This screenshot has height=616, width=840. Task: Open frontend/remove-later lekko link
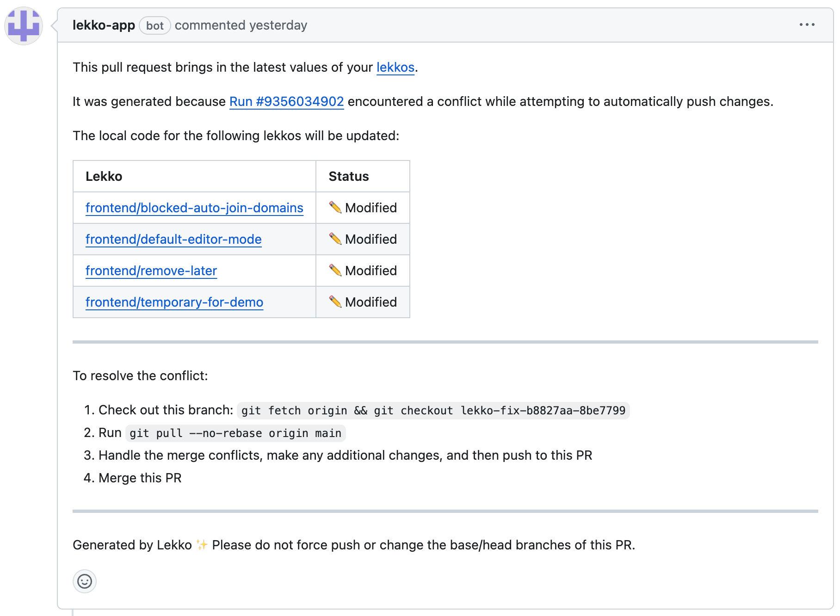tap(151, 271)
